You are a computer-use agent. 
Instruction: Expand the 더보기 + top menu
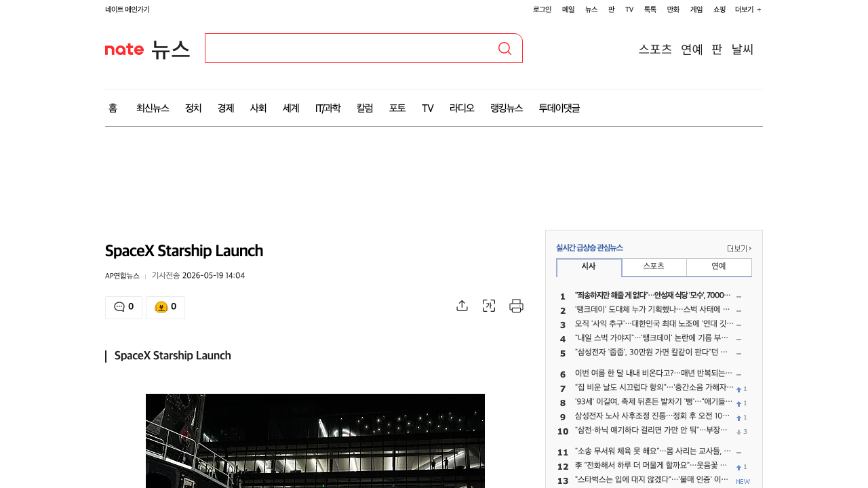click(748, 9)
